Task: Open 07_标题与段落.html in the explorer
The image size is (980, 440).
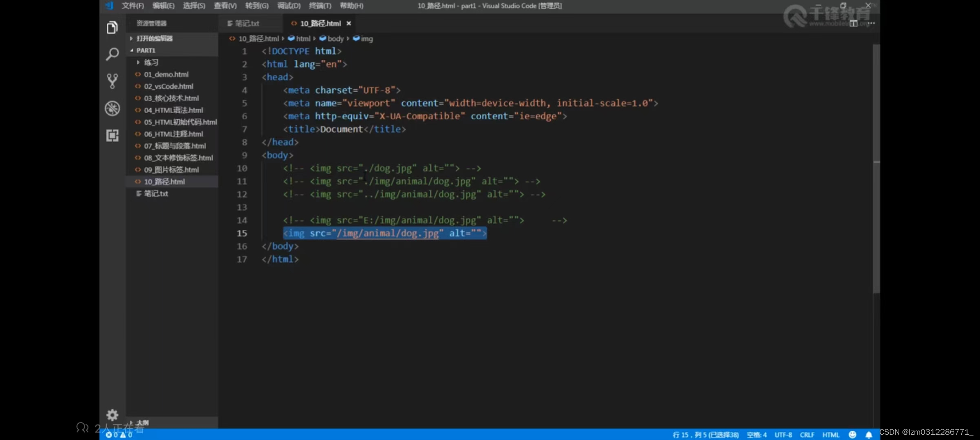Action: pyautogui.click(x=172, y=146)
